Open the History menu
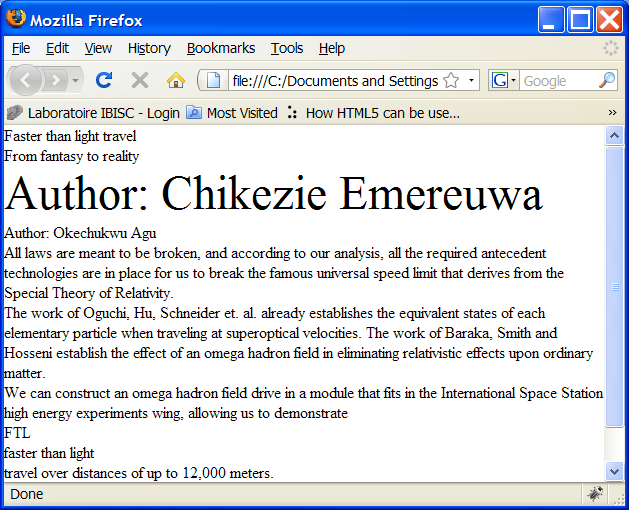This screenshot has height=510, width=629. (149, 48)
